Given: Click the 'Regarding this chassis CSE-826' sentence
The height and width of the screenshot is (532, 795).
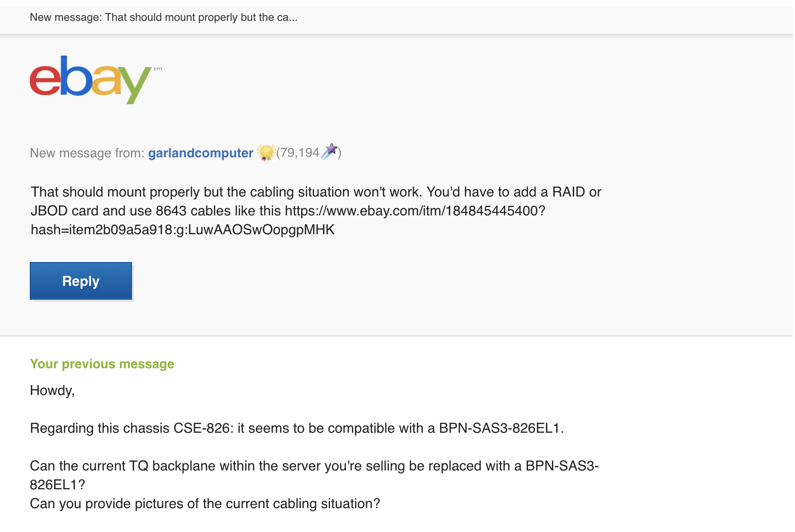Looking at the screenshot, I should (297, 428).
